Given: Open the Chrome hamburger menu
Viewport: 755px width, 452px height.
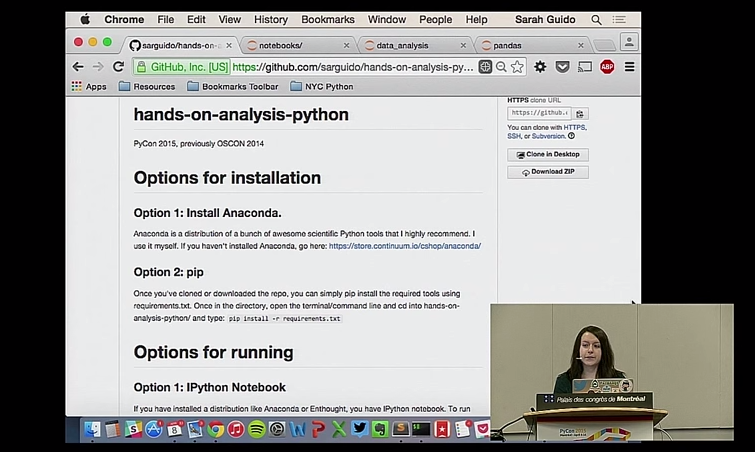Looking at the screenshot, I should (629, 67).
